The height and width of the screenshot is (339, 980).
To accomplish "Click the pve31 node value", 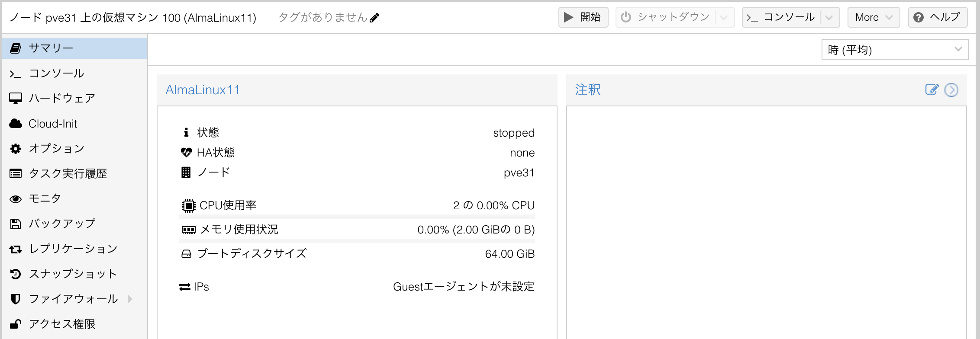I will 519,173.
